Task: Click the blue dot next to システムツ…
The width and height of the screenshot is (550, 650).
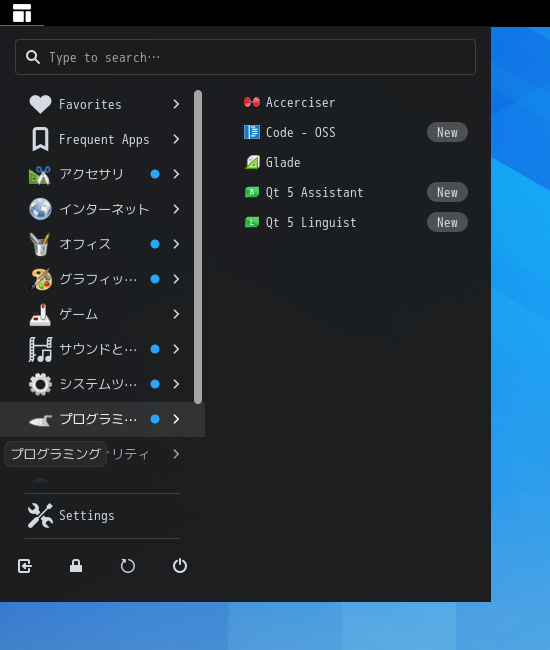Action: tap(155, 384)
